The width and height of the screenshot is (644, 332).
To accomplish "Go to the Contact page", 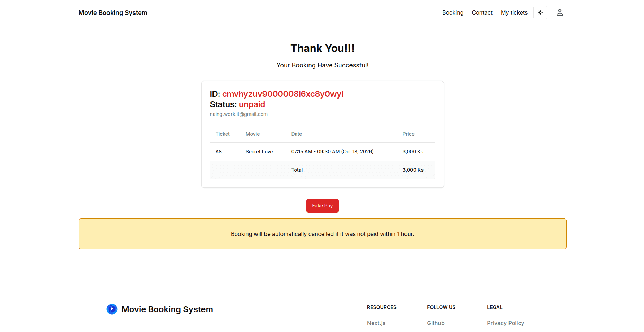I will click(482, 12).
